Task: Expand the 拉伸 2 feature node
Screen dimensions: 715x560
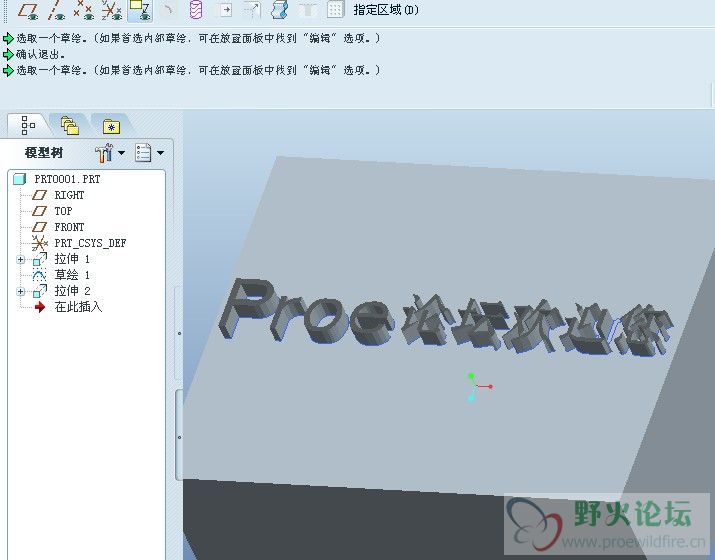Action: (21, 291)
